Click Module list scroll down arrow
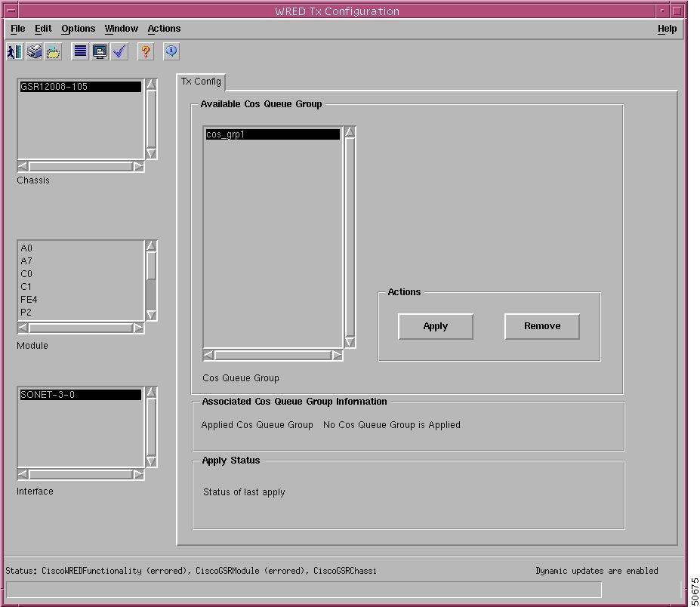This screenshot has width=700, height=607. click(x=151, y=315)
